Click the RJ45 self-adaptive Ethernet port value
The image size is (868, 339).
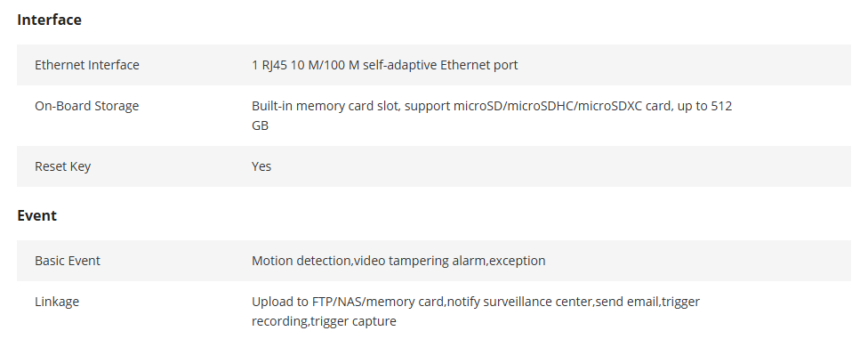(x=385, y=65)
